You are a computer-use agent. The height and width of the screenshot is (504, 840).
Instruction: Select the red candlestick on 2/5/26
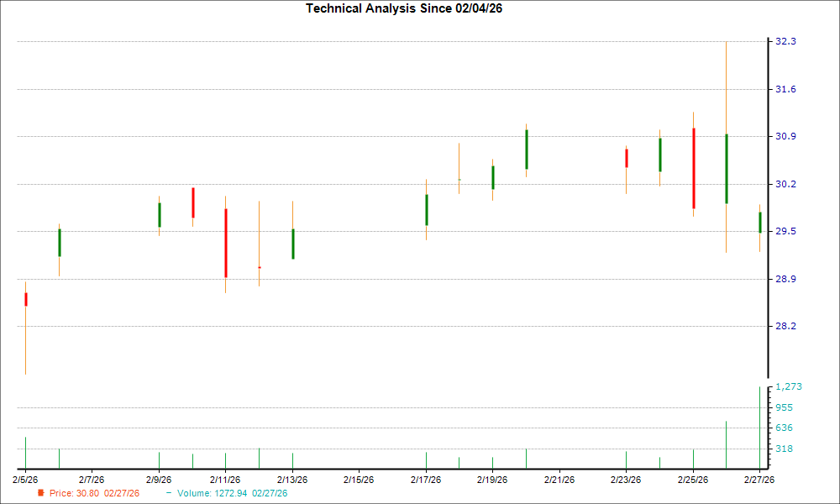25,299
